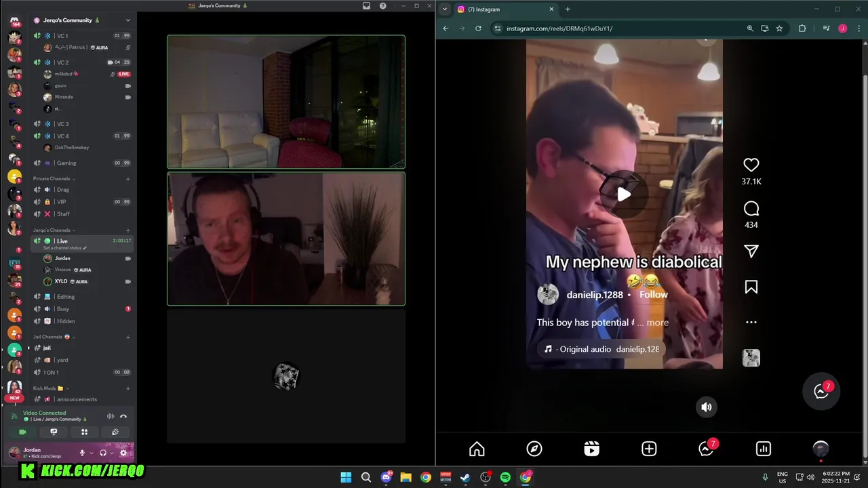Screen dimensions: 868x488
Task: Open Chrome media controls icon
Action: tap(826, 28)
